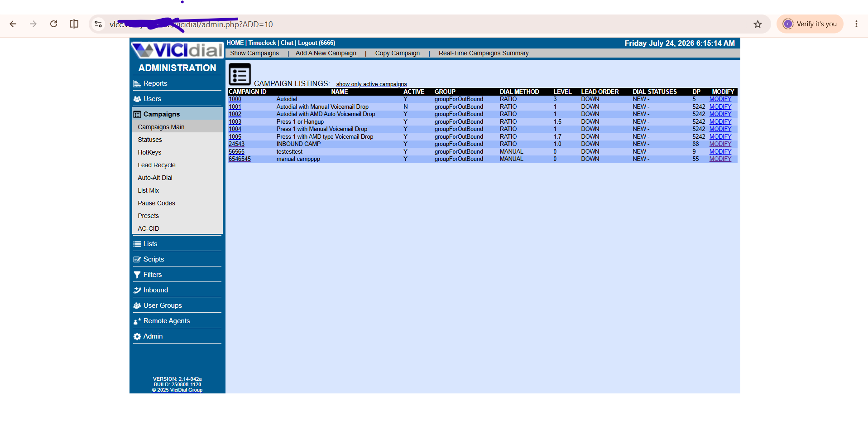
Task: Click the Remote Agents icon
Action: point(137,321)
